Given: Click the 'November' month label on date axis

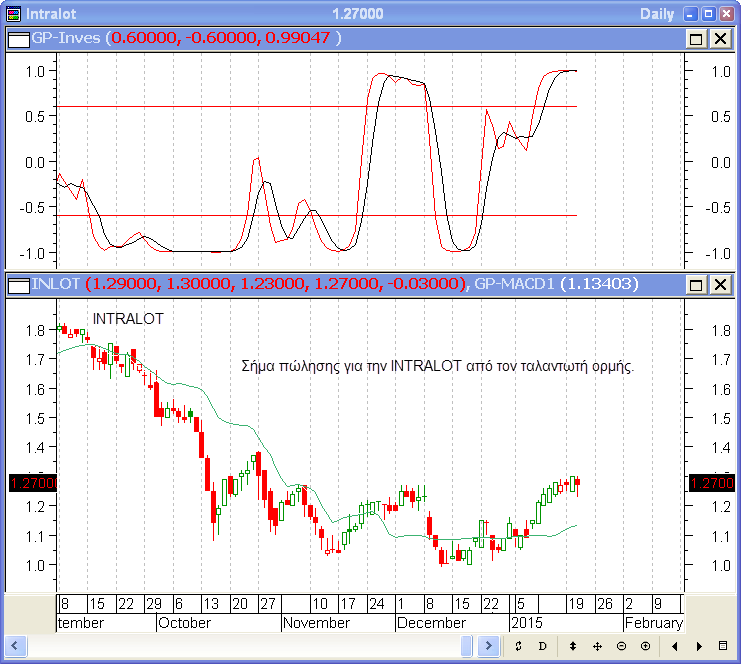Looking at the screenshot, I should (x=316, y=623).
